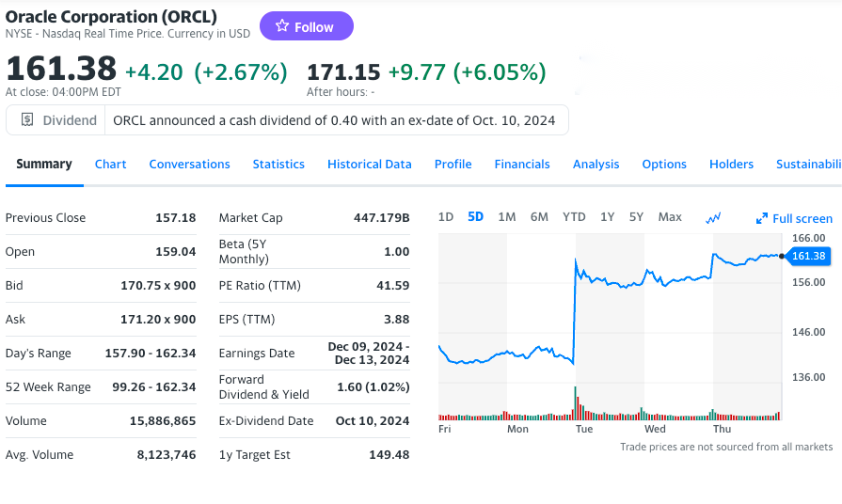Click the PE Ratio value 41.59
This screenshot has width=842, height=504.
pyautogui.click(x=393, y=286)
